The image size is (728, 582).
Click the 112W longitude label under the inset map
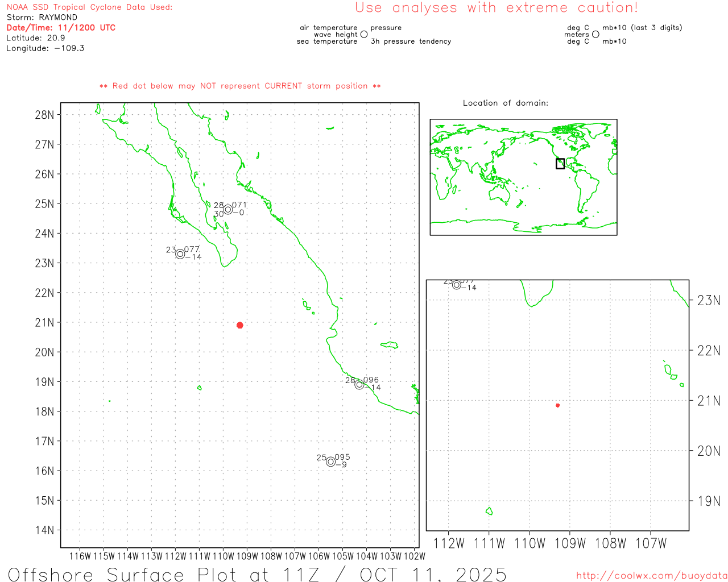[449, 543]
